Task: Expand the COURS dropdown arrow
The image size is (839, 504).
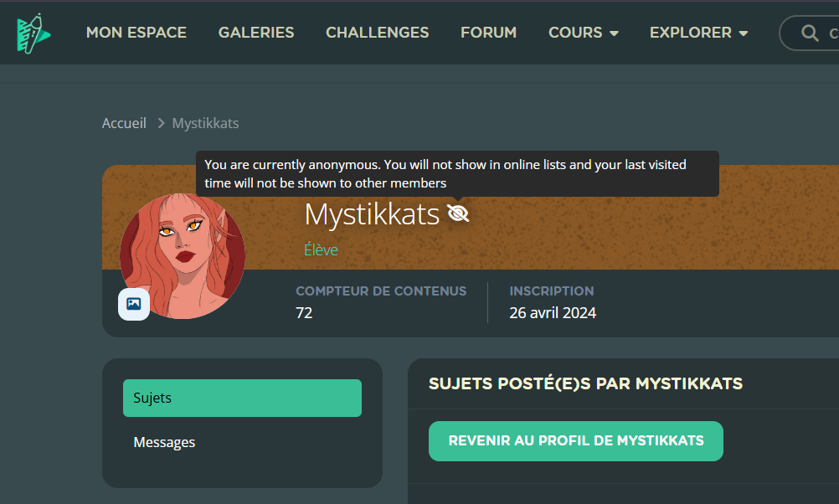Action: (x=614, y=33)
